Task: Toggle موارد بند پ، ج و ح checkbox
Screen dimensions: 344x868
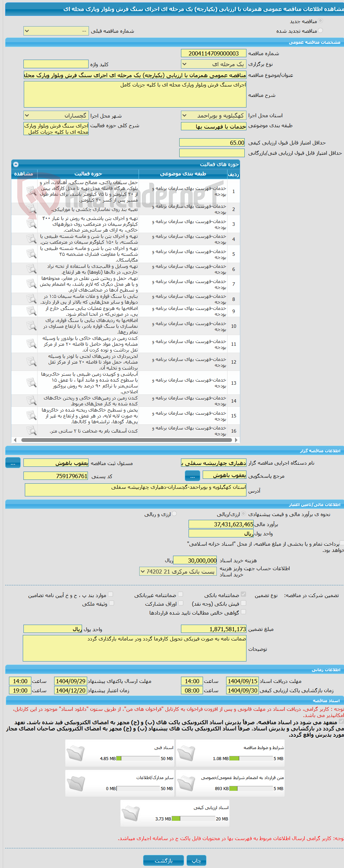Action: pos(111,594)
